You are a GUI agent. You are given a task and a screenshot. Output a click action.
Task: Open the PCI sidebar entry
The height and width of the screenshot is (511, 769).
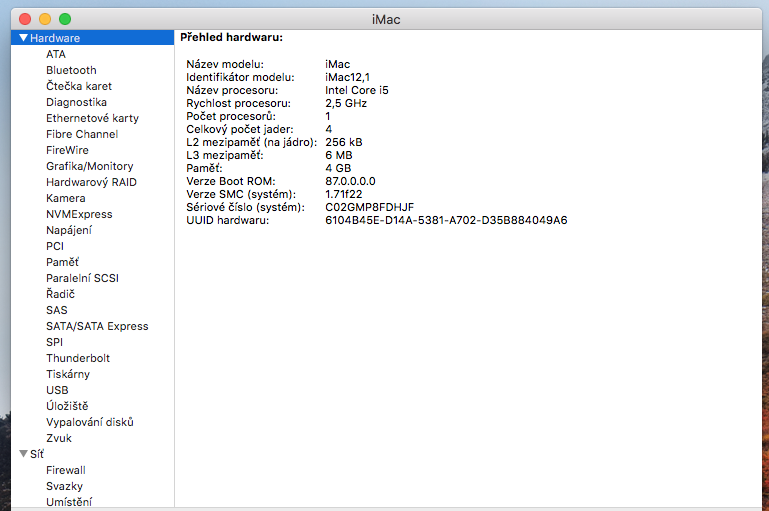pyautogui.click(x=55, y=246)
